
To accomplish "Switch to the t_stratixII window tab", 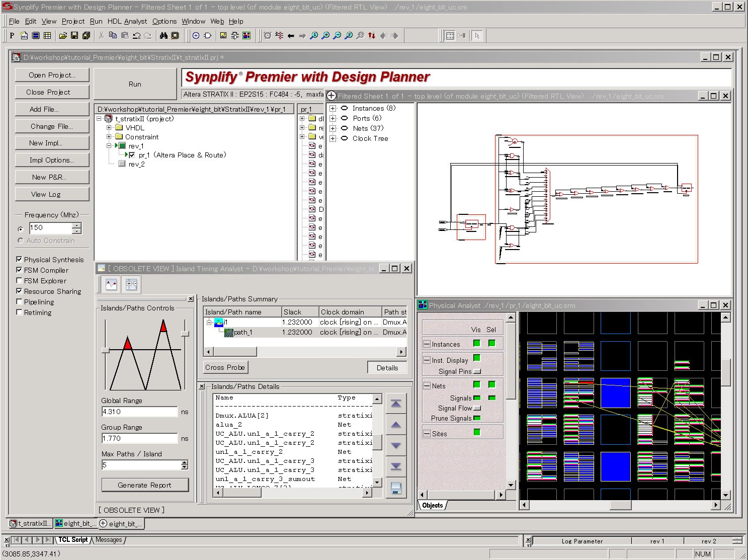I will (31, 523).
